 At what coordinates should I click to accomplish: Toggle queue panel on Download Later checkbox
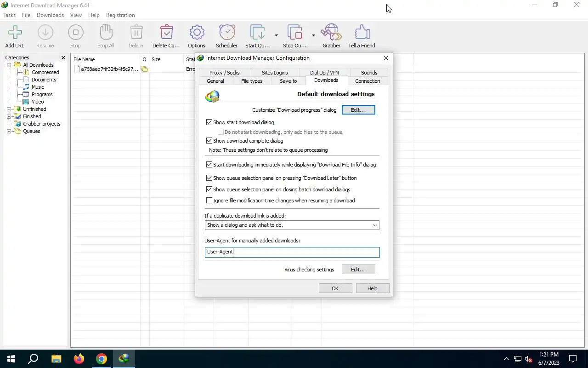click(x=209, y=178)
